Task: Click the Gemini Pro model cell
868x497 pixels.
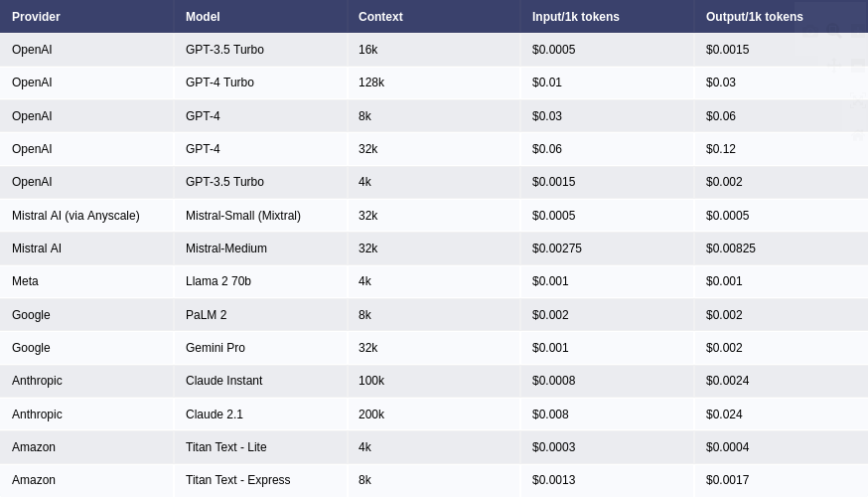Action: point(216,348)
